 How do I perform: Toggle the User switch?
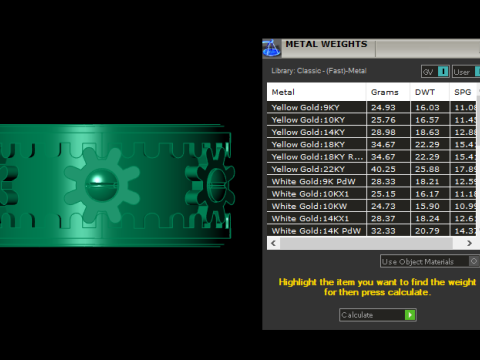[x=466, y=71]
